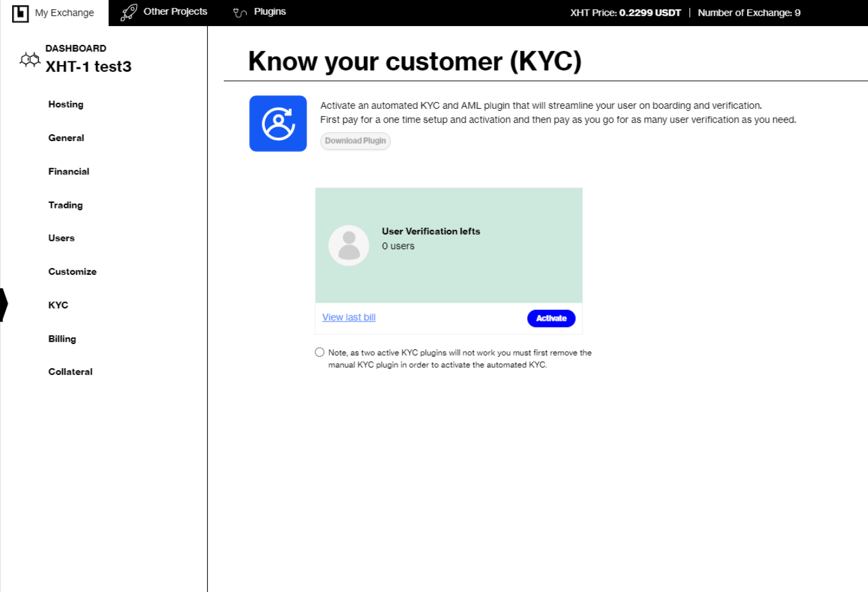Click the blue automated KYC plugin icon
This screenshot has width=868, height=592.
pyautogui.click(x=278, y=123)
